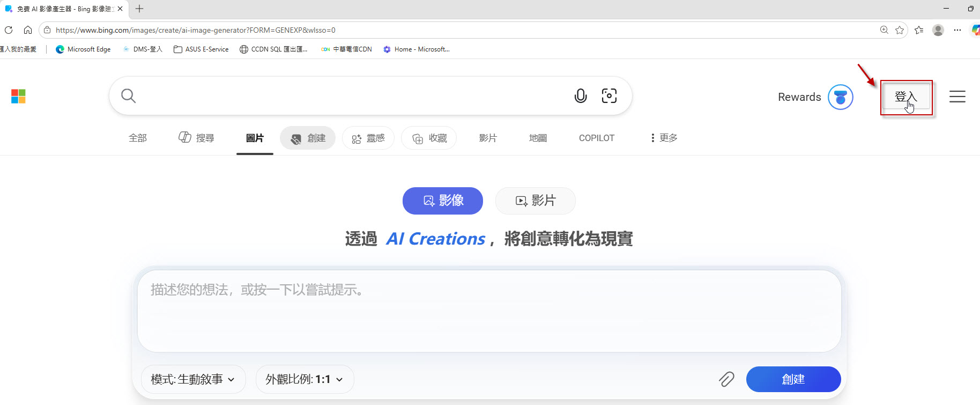This screenshot has height=405, width=980.
Task: Click the blue 創建 create button
Action: click(793, 379)
